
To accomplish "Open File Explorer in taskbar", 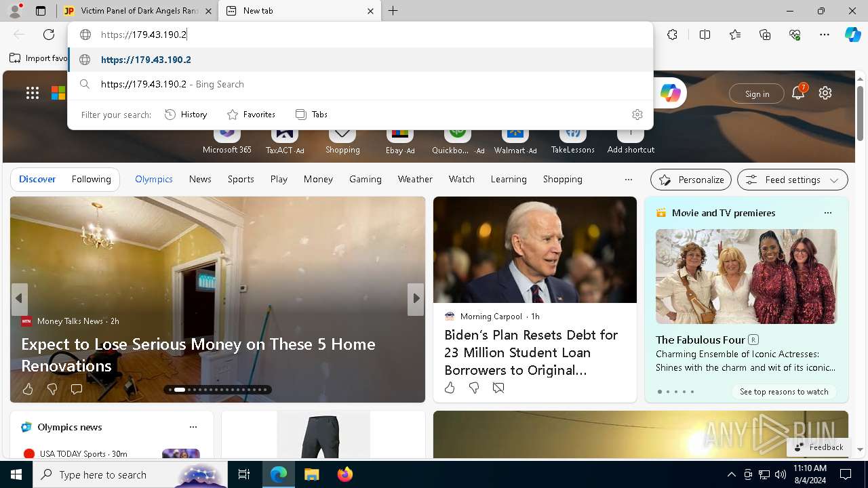I will (311, 474).
